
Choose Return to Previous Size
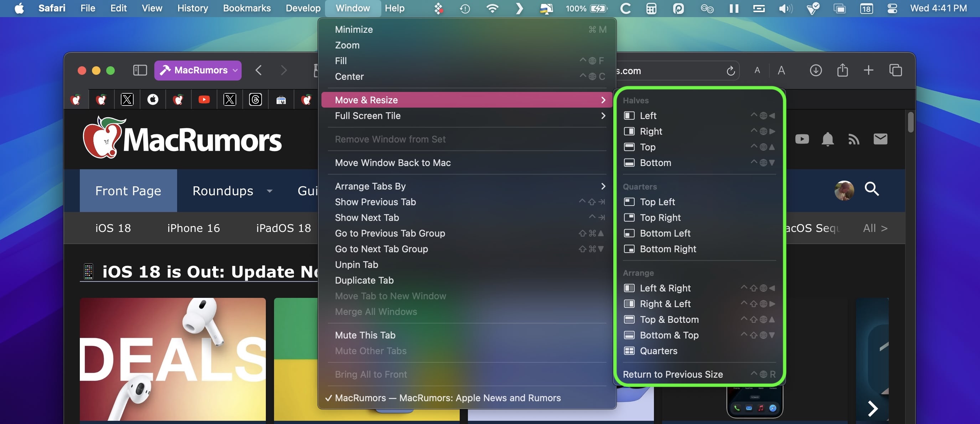(699, 374)
